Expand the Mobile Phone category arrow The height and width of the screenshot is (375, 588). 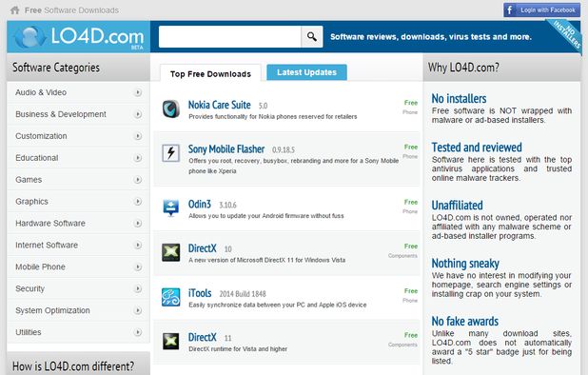click(138, 266)
